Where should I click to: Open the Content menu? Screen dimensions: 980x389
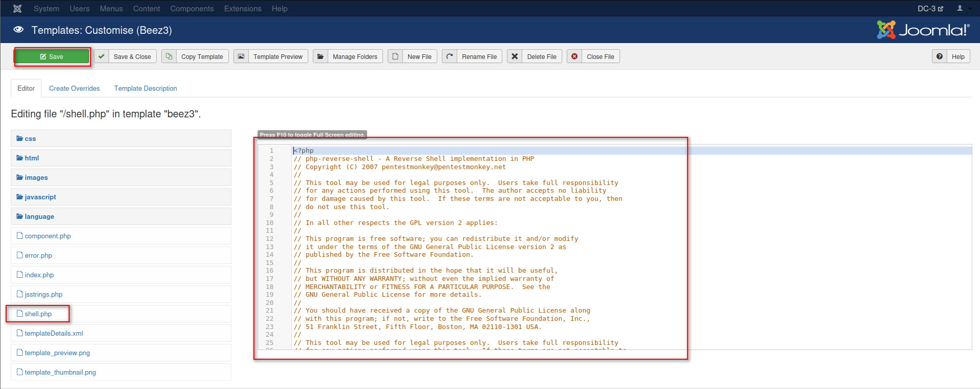point(146,9)
